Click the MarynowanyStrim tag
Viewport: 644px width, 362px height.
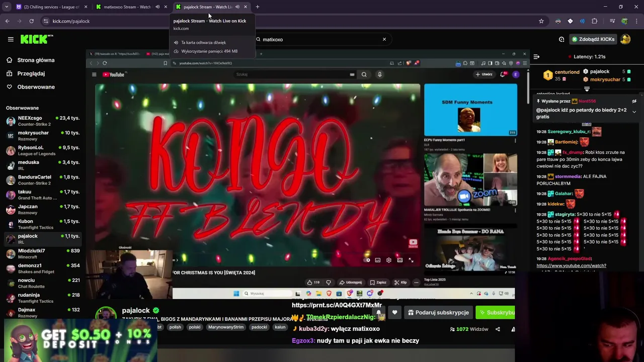tap(225, 327)
